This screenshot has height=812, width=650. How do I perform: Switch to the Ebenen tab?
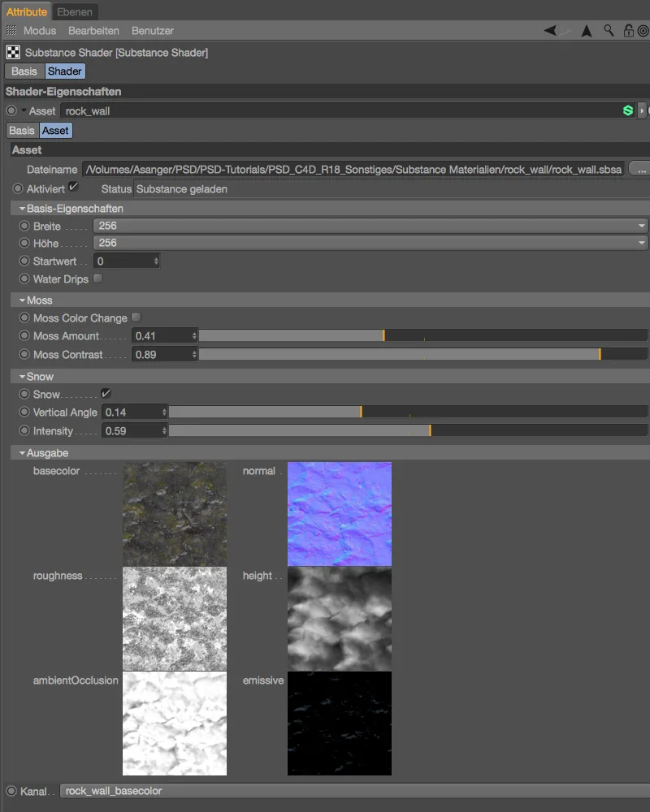point(75,11)
